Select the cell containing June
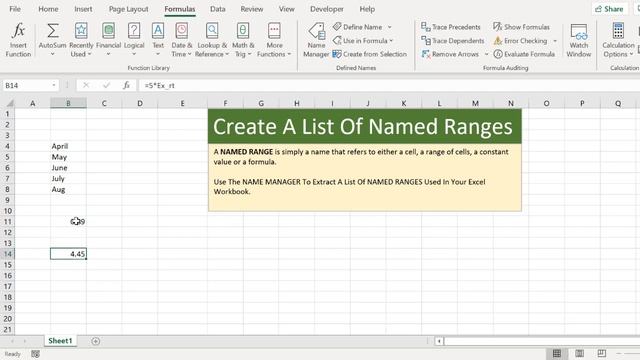The height and width of the screenshot is (360, 640). (x=68, y=168)
